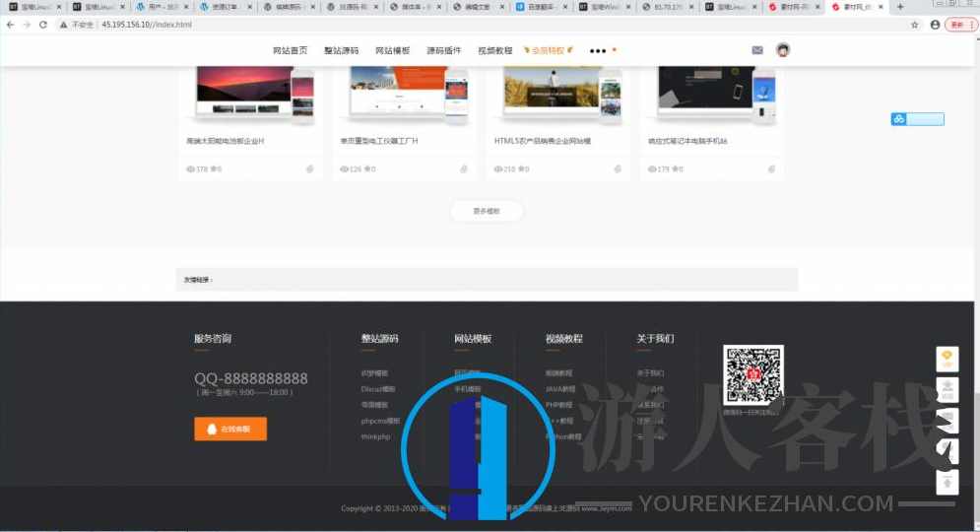Open the browser profile account icon

point(935,25)
